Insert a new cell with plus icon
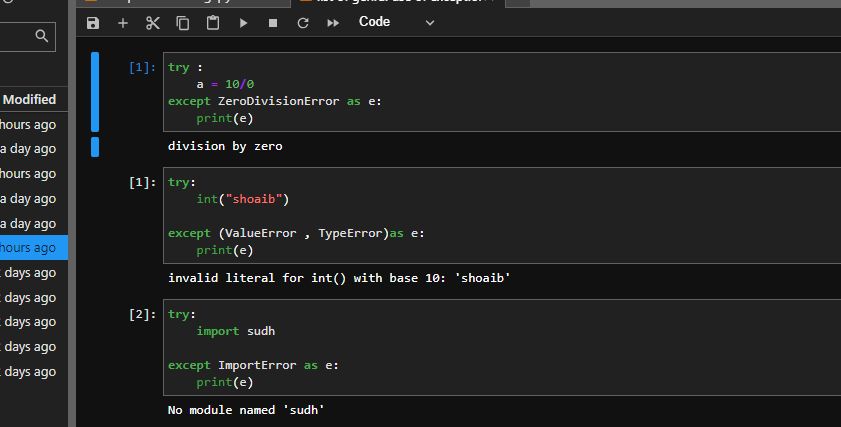 (123, 22)
